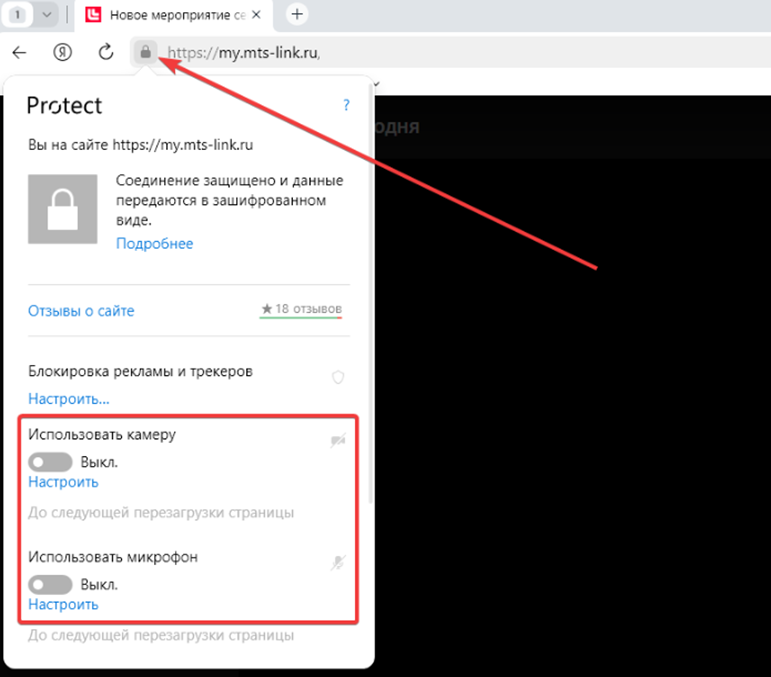
Task: Click the "18 отзывов" rating bar
Action: coord(301,309)
